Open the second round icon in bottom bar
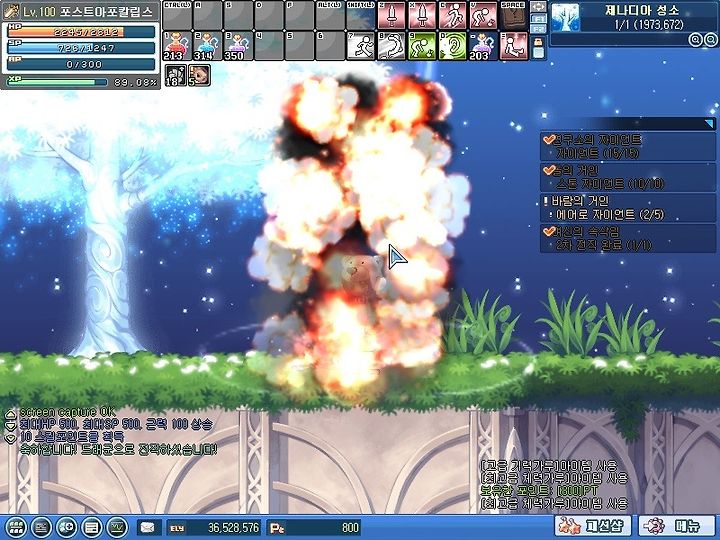Screen dimensions: 720x540 point(41,527)
